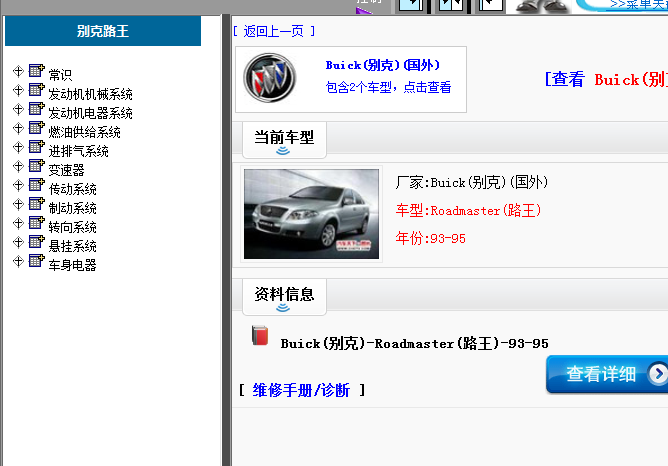Click the table icon beside 燃油供给系统

[37, 127]
